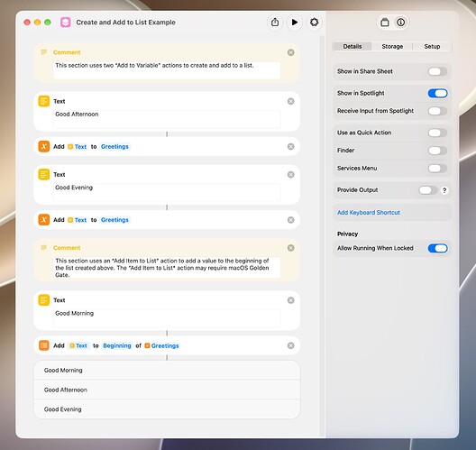The image size is (476, 450).
Task: Edit the Good Afternoon text field
Action: pyautogui.click(x=167, y=119)
